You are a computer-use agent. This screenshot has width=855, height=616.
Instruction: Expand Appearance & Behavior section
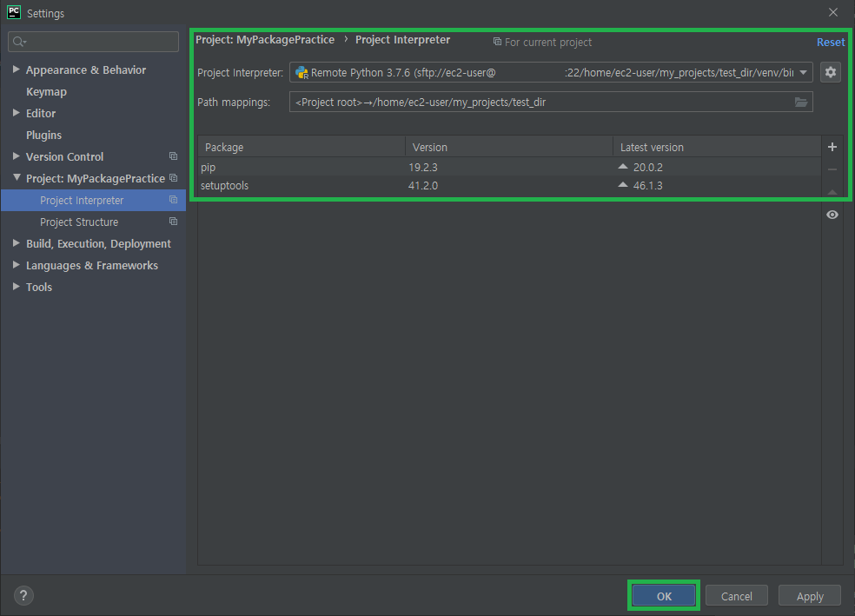click(x=17, y=70)
